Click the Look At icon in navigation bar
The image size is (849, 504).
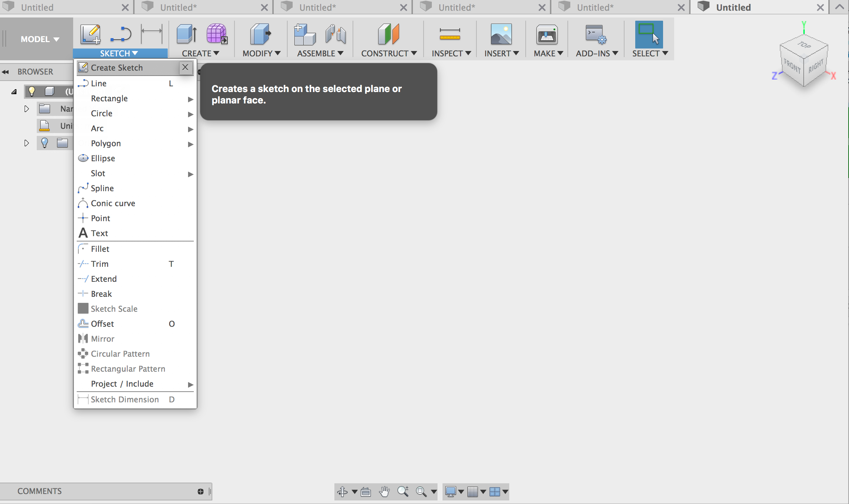(x=366, y=492)
